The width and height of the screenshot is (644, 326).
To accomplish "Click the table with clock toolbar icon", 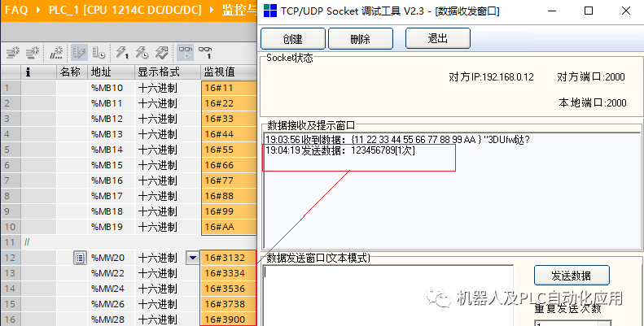I will 99,53.
